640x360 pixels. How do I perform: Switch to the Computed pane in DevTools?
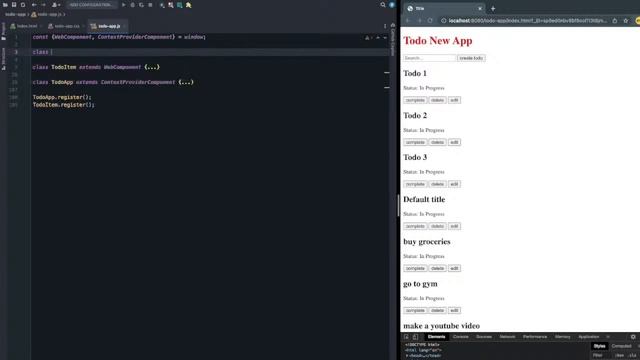click(x=621, y=346)
